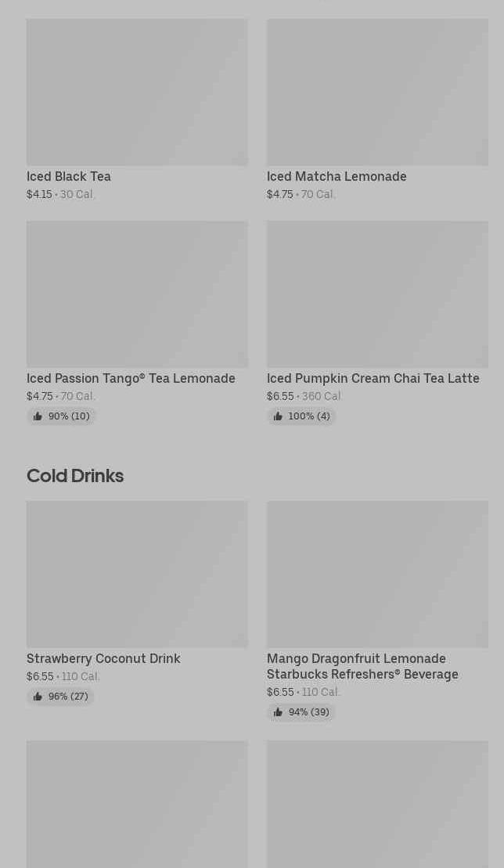
Task: Click the $4.75 price under Iced Matcha Lemonade
Action: click(x=279, y=195)
